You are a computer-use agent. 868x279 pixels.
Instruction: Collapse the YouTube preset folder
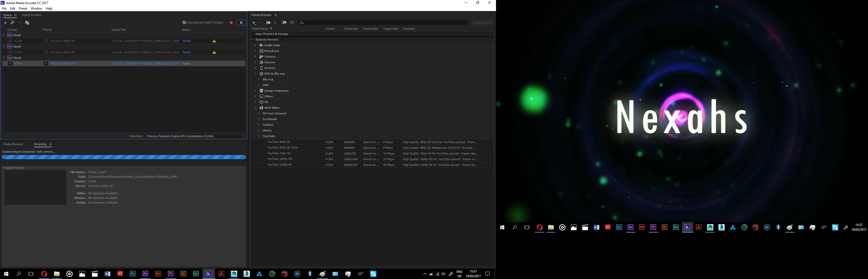tap(259, 136)
